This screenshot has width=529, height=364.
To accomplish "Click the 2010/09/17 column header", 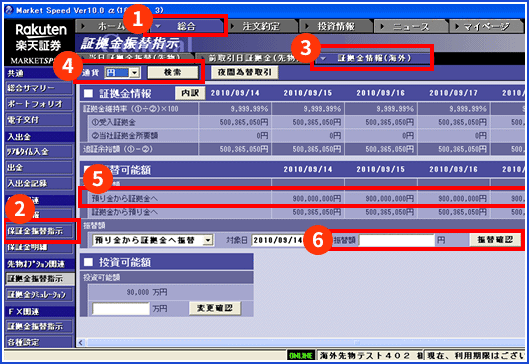I will [453, 93].
